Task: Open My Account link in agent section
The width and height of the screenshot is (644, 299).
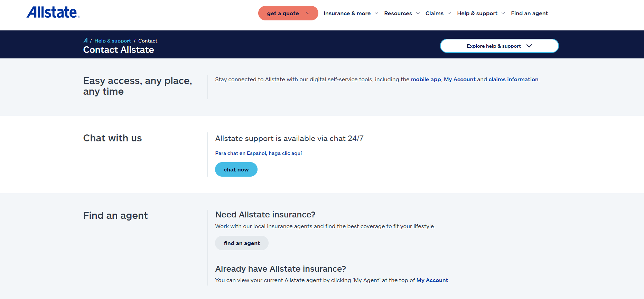Action: pyautogui.click(x=432, y=280)
